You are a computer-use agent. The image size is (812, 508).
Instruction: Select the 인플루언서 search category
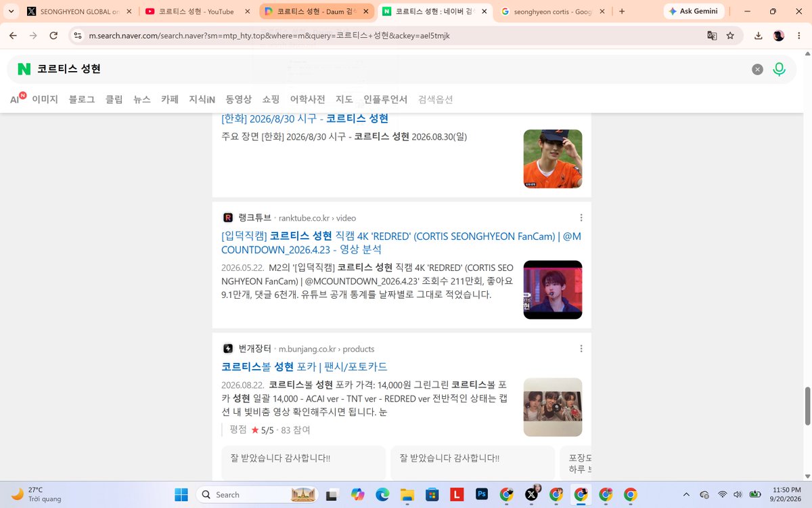(386, 99)
